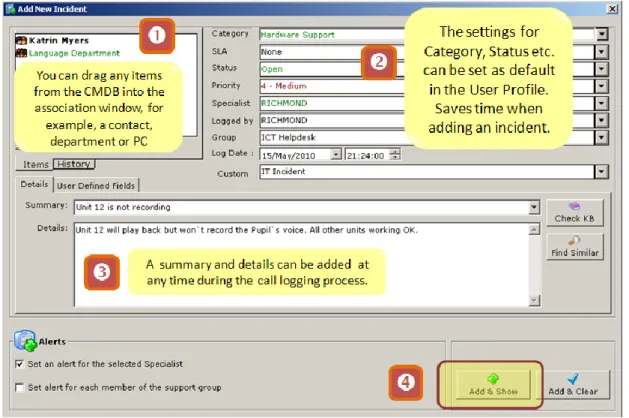Open the SLA dropdown arrow
The height and width of the screenshot is (418, 629).
601,52
